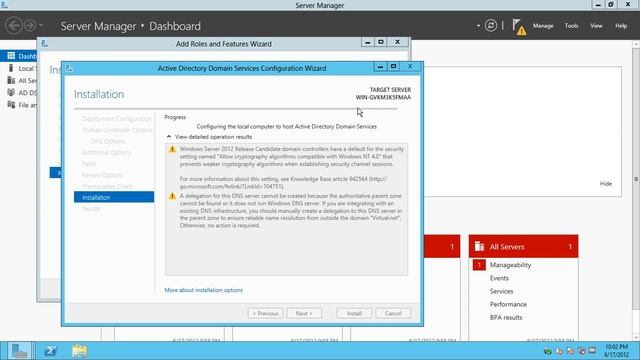Open navigation history dropdown arrow beside forward button
The height and width of the screenshot is (360, 640).
41,25
